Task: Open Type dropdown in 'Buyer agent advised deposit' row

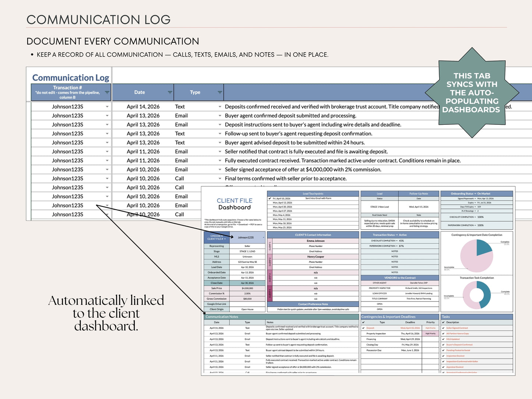Action: pyautogui.click(x=220, y=142)
